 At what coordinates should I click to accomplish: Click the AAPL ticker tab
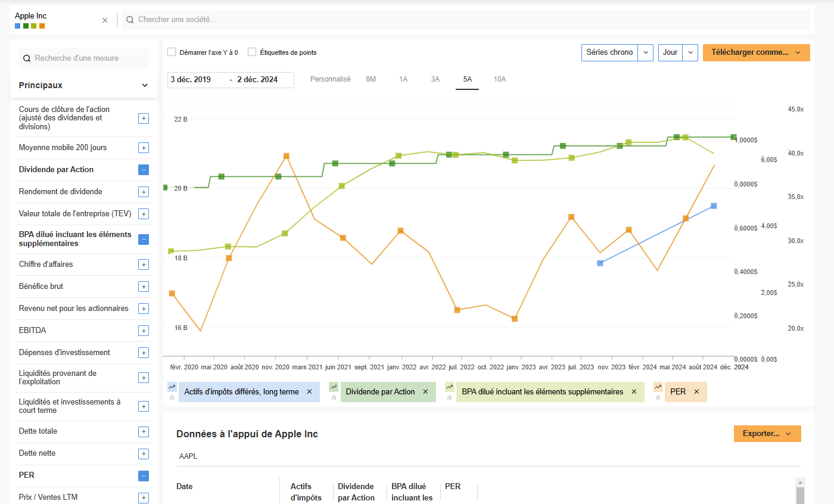click(x=188, y=456)
